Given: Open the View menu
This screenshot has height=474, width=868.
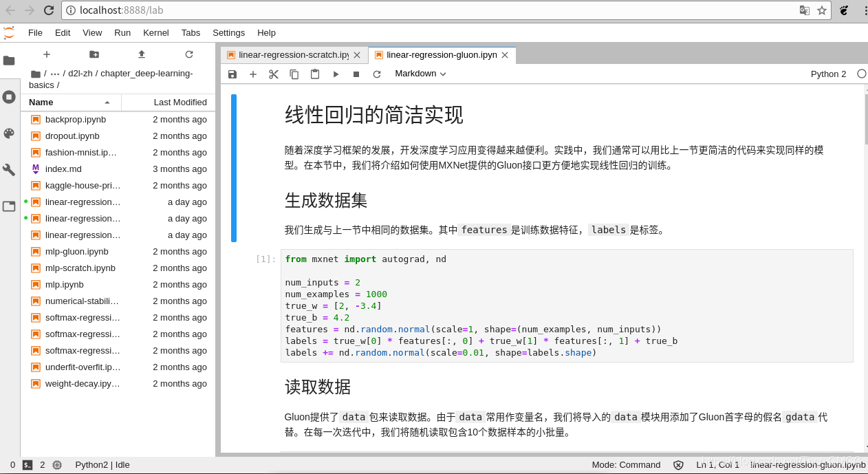Looking at the screenshot, I should (x=92, y=32).
